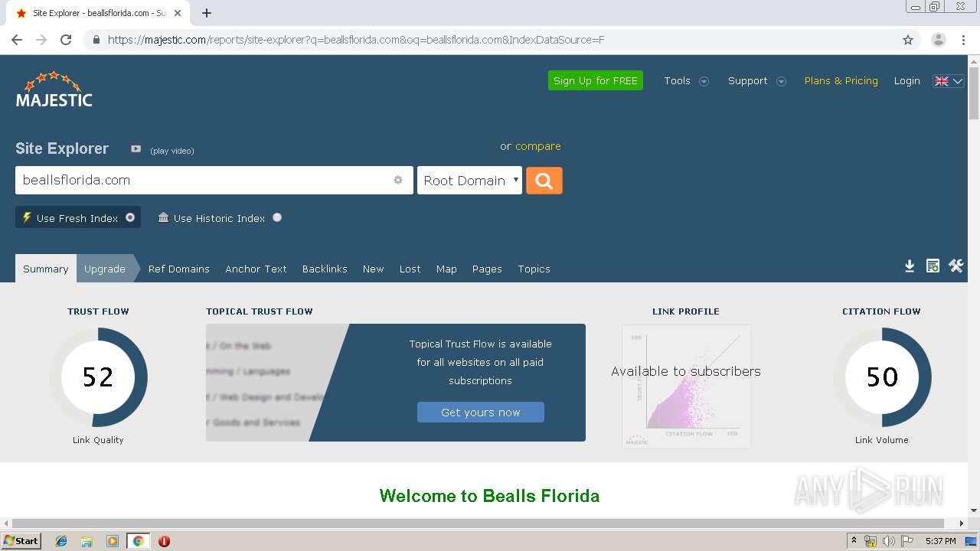The height and width of the screenshot is (551, 980).
Task: Click the Link Profile chart thumbnail
Action: pyautogui.click(x=686, y=386)
